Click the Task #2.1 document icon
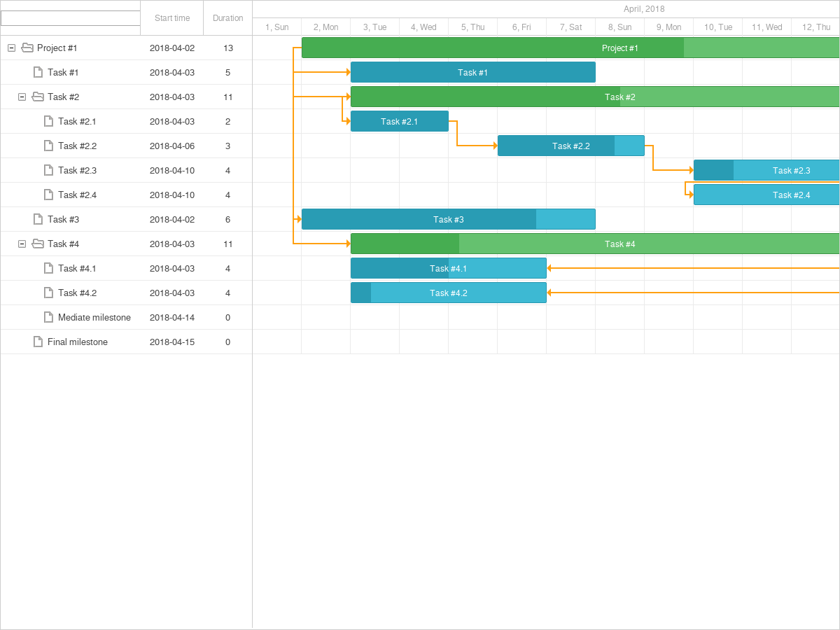This screenshot has height=630, width=840. 49,121
